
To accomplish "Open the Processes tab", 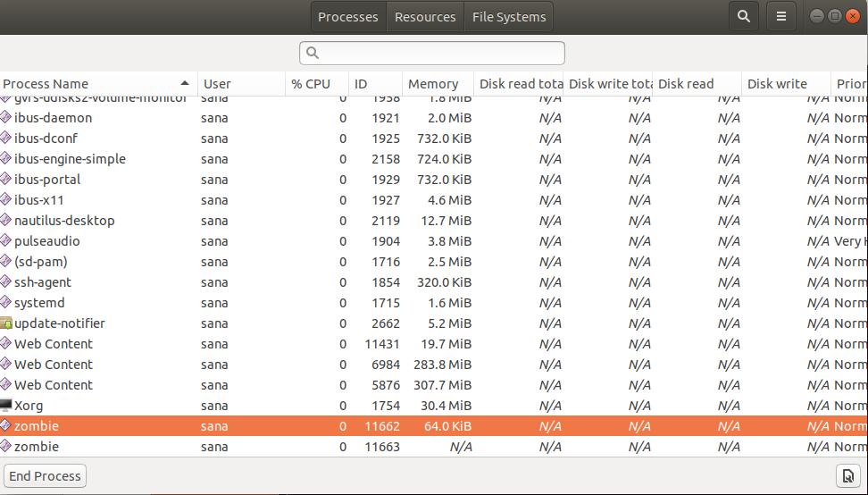I will [348, 17].
